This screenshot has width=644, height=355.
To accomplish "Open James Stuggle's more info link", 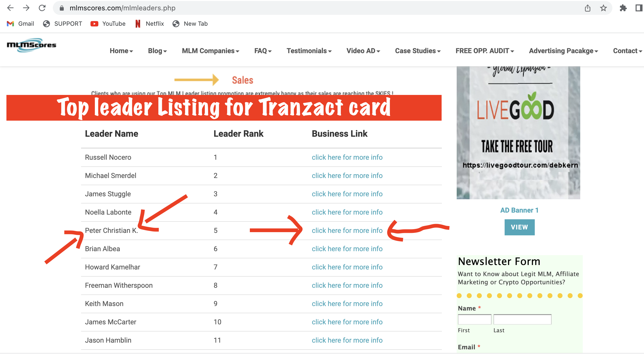I will (x=347, y=194).
